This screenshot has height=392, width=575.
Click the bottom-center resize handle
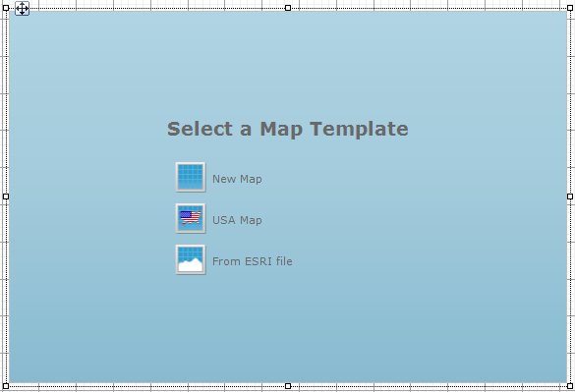(x=288, y=386)
